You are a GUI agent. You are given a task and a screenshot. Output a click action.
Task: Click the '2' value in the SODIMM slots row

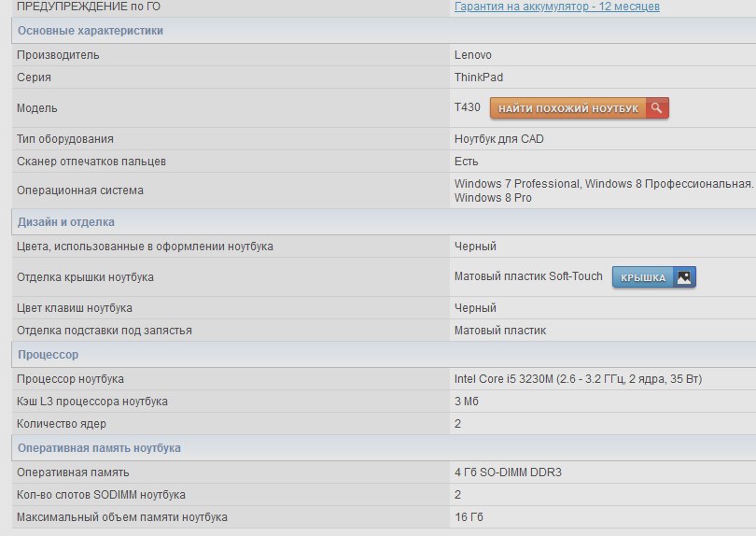point(457,495)
